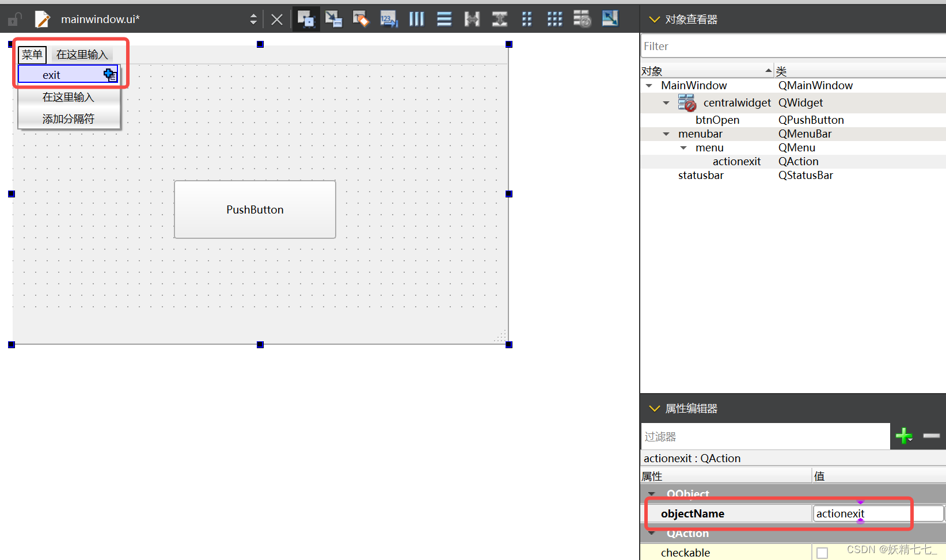This screenshot has height=560, width=946.
Task: Edit the actionexit objectName value
Action: pos(878,513)
